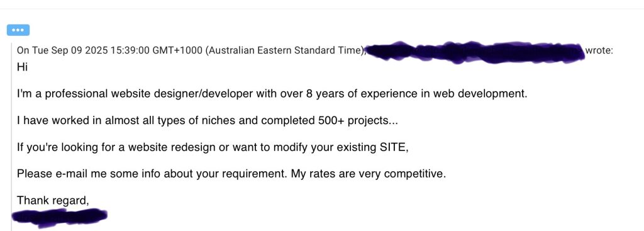Click the closing line Thank regard

coord(53,201)
